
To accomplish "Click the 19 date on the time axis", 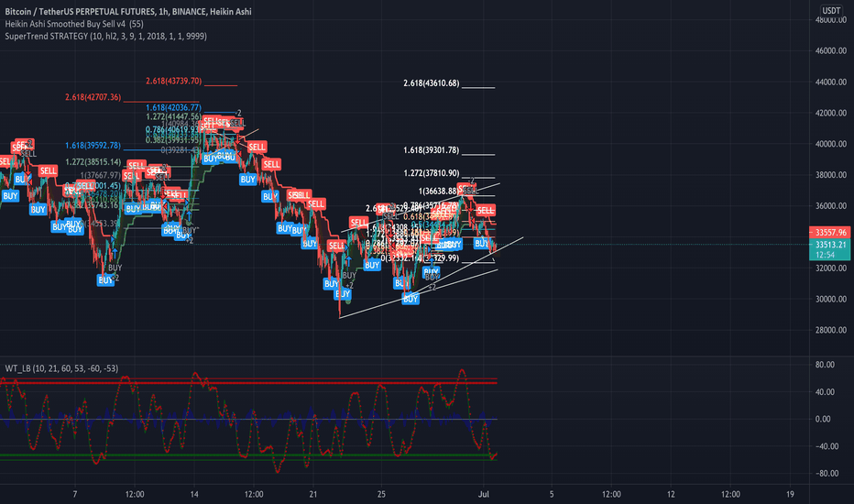I will [790, 494].
